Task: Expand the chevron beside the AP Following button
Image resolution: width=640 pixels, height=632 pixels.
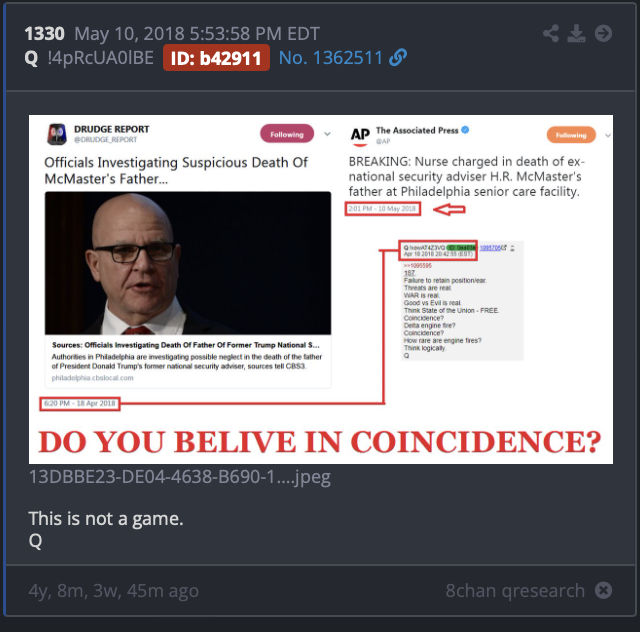Action: point(608,135)
